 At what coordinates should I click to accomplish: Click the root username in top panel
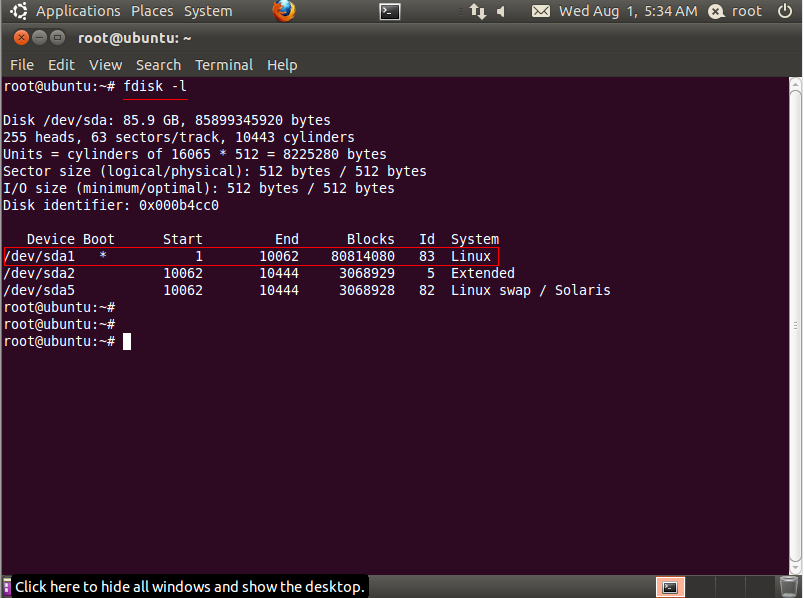pos(747,11)
